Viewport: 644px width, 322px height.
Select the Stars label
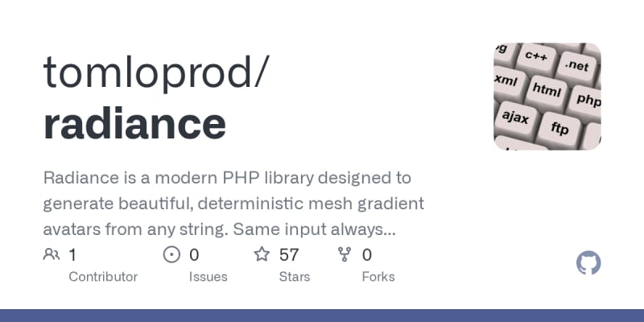point(295,276)
